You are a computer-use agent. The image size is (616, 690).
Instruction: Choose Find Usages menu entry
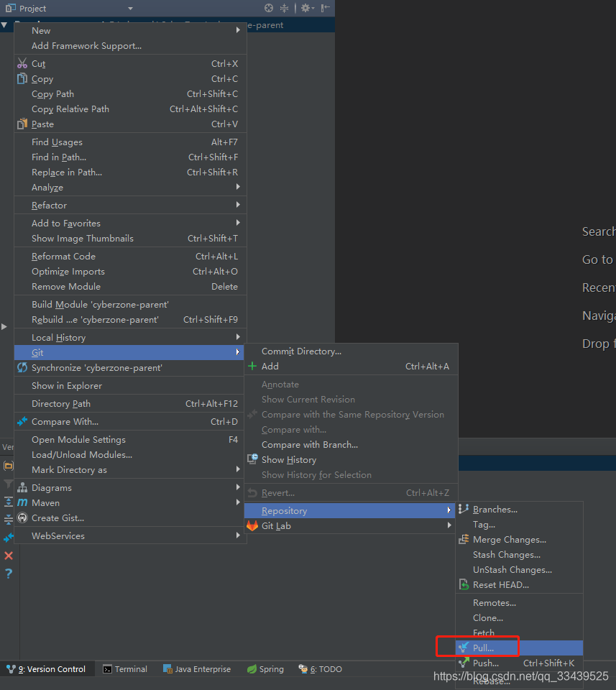[x=130, y=142]
